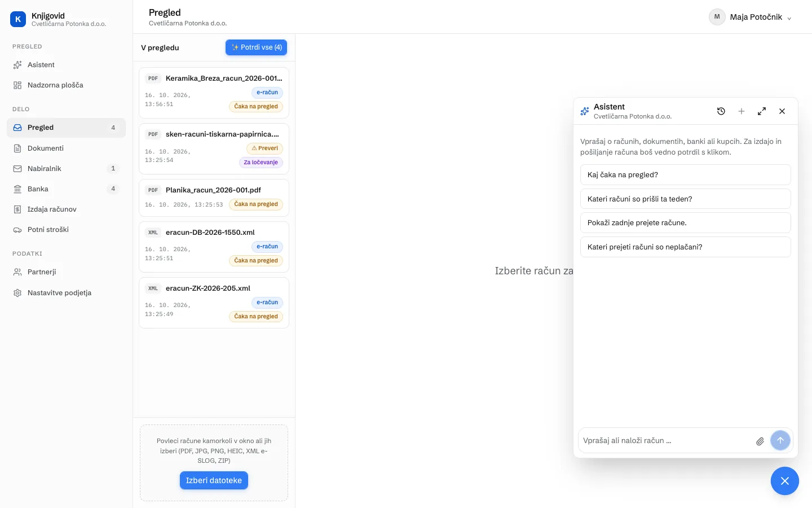Viewport: 812px width, 508px height.
Task: Open Keramika_Breza_racun_2026-001 invoice card
Action: pos(214,93)
